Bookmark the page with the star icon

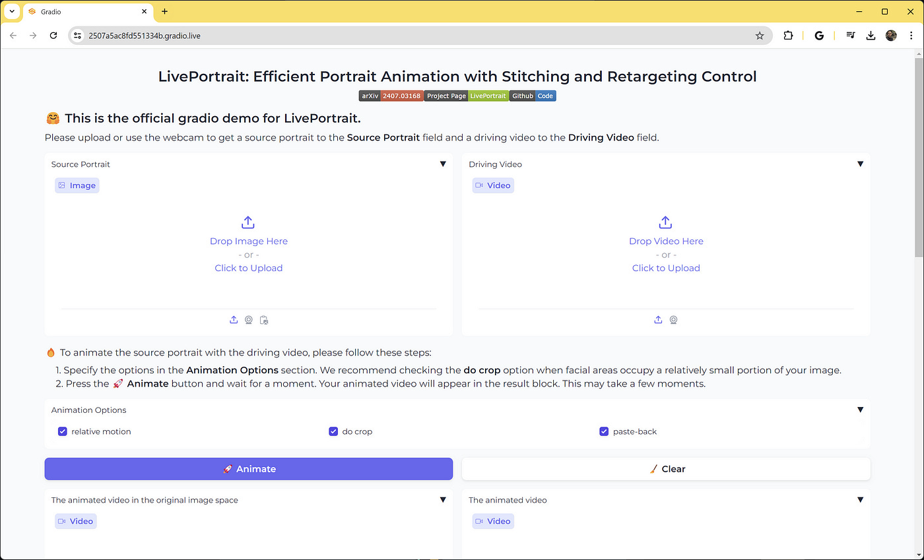760,36
